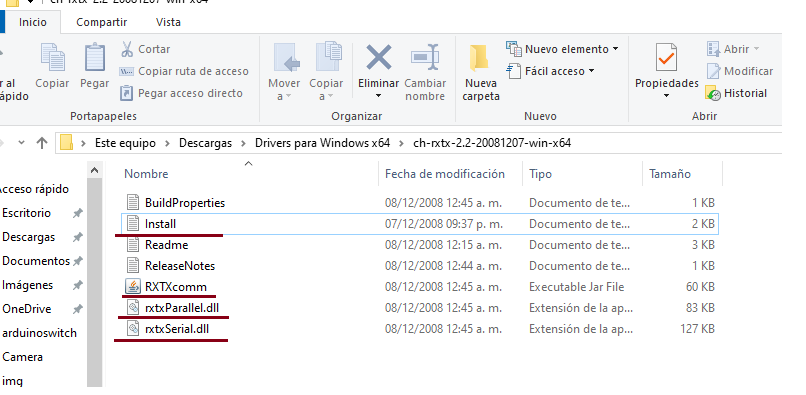Screen dimensions: 806x395
Task: Go up one folder level arrow
Action: [x=42, y=142]
